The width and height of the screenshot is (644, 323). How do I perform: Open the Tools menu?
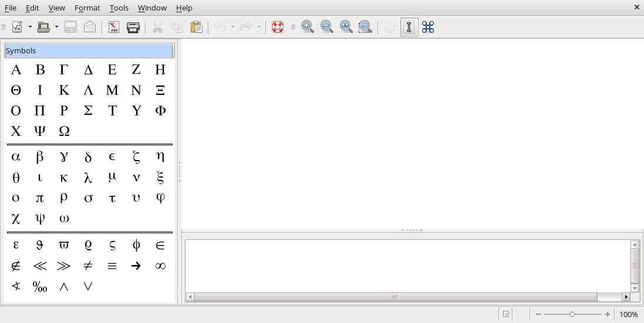[x=119, y=8]
